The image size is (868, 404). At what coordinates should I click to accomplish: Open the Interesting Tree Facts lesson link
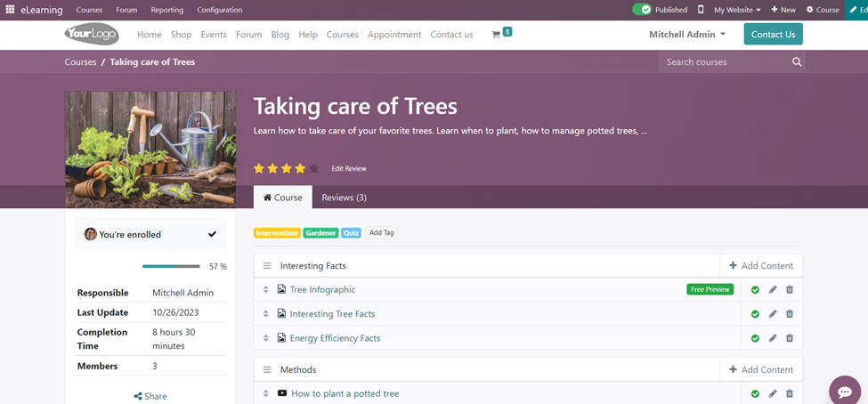[332, 314]
